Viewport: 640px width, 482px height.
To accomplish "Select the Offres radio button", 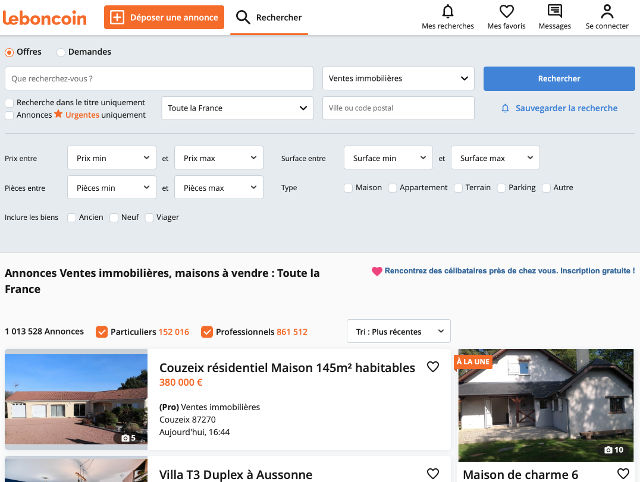I will coord(9,52).
